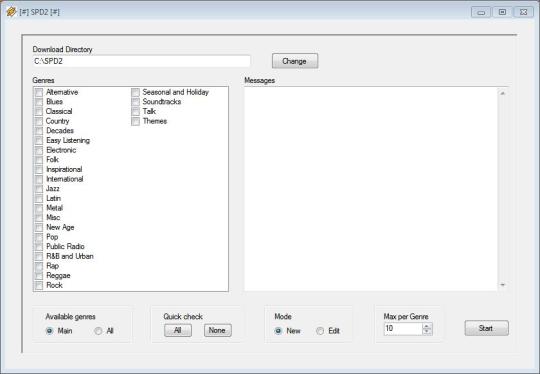Click the Download Directory path field
The width and height of the screenshot is (540, 374).
click(x=141, y=61)
